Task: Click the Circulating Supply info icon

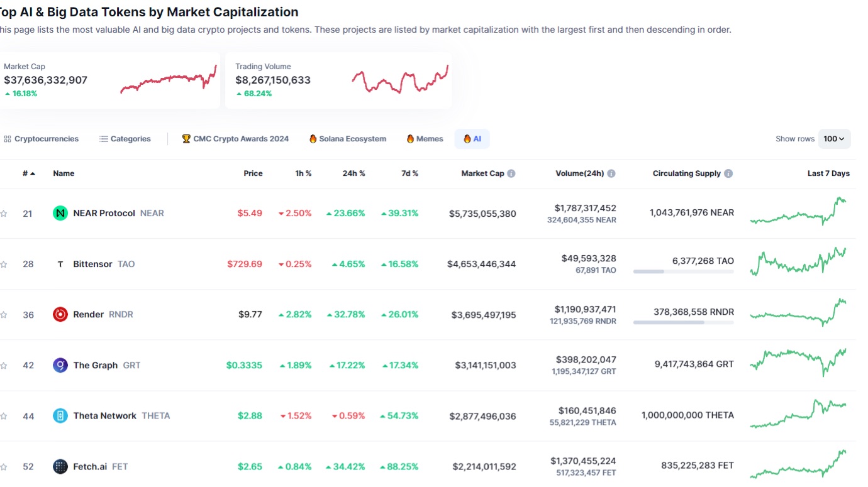Action: tap(728, 173)
